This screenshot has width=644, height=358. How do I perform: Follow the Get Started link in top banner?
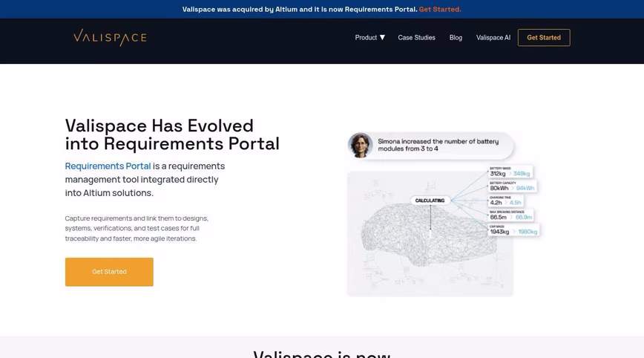(440, 9)
